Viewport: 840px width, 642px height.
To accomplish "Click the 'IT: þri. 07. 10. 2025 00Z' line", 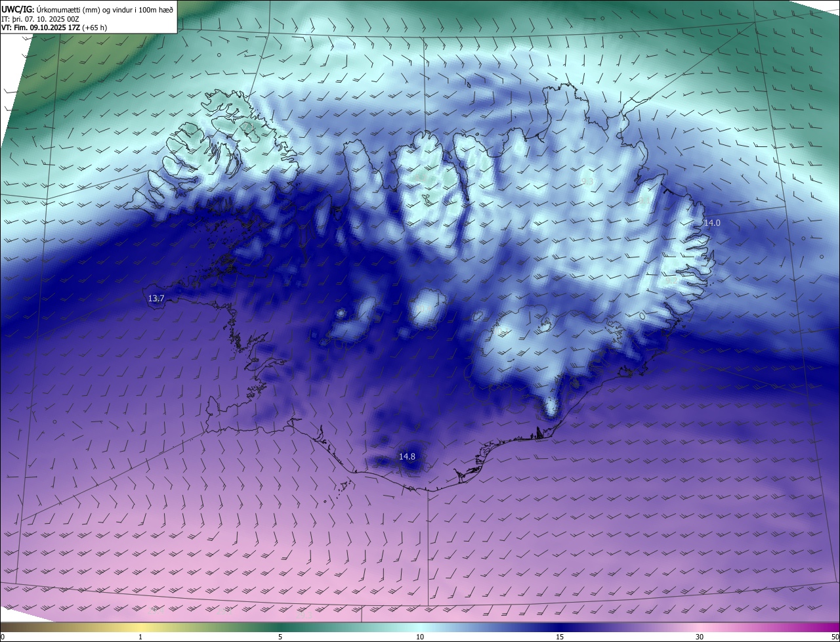I will pyautogui.click(x=40, y=19).
